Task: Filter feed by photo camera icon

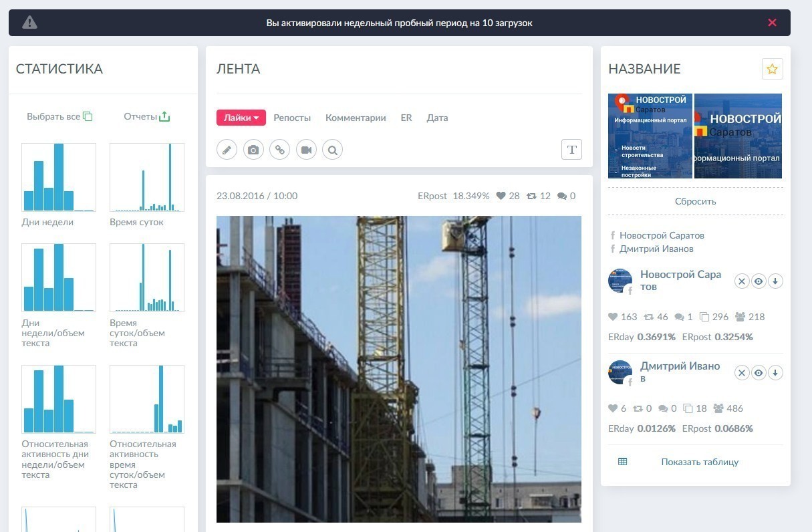Action: [253, 150]
